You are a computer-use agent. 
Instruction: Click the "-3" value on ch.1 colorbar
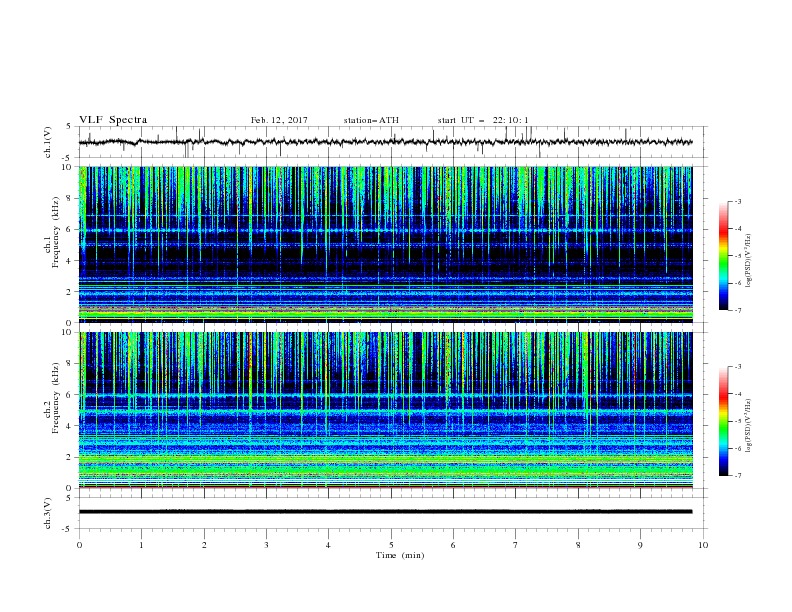[x=738, y=201]
